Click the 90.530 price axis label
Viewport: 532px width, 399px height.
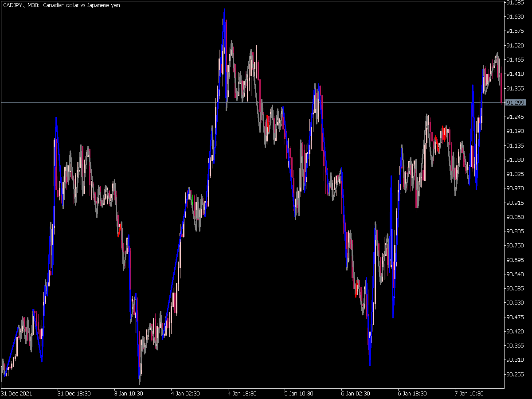[x=514, y=303]
